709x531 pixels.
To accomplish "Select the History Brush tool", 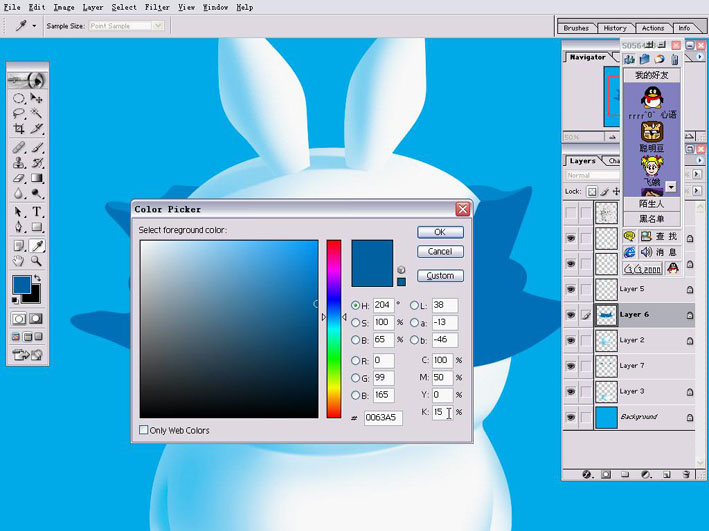I will pyautogui.click(x=37, y=163).
